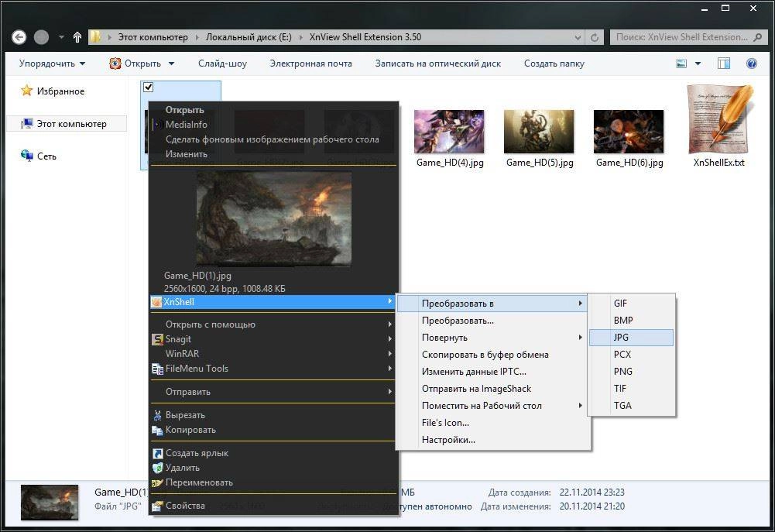Click Преобразовать... in XnShell submenu
Image resolution: width=775 pixels, height=532 pixels.
492,321
